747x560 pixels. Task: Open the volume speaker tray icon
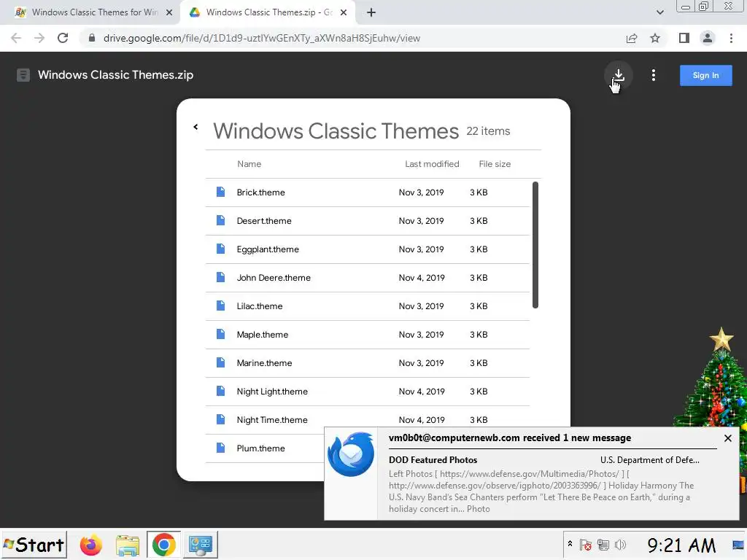pyautogui.click(x=620, y=545)
